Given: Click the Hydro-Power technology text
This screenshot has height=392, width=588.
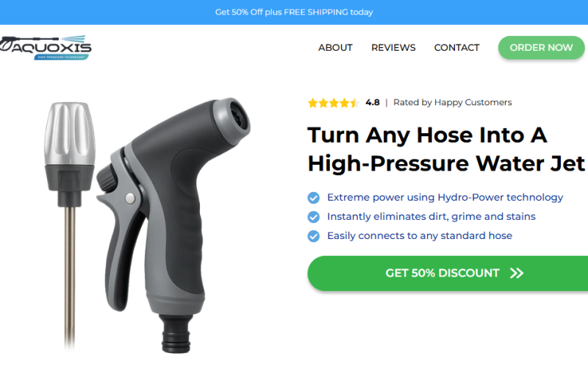Looking at the screenshot, I should [501, 197].
